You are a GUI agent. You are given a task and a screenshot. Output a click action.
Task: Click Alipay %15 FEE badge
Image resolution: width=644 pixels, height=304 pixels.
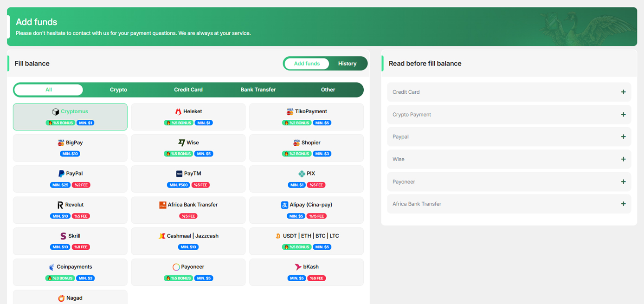tap(316, 216)
